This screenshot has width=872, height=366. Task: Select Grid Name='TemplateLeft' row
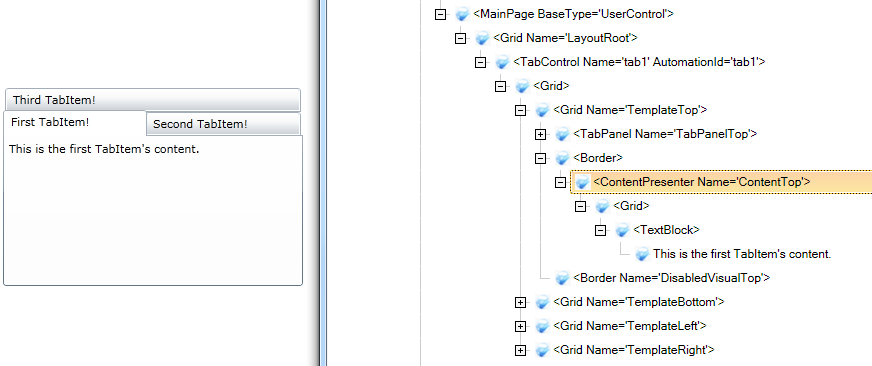(x=630, y=326)
